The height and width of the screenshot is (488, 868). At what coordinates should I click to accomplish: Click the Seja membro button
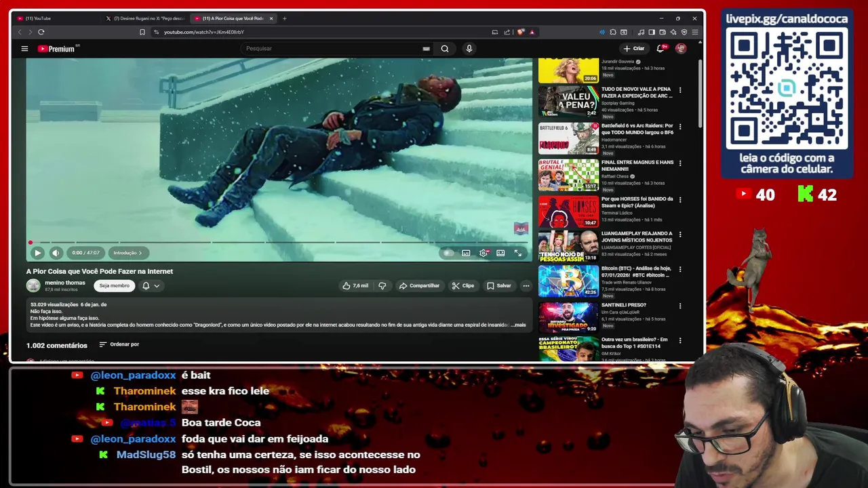click(x=114, y=285)
